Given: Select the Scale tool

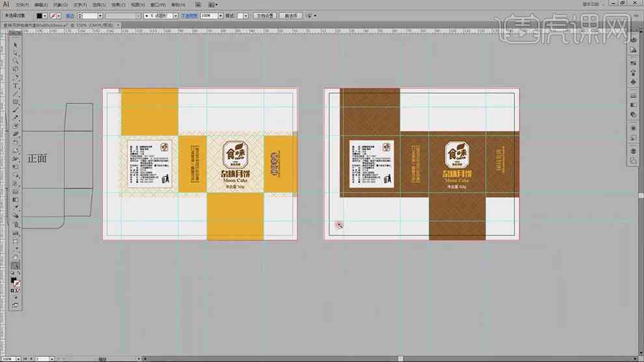Looking at the screenshot, I should pyautogui.click(x=16, y=151).
